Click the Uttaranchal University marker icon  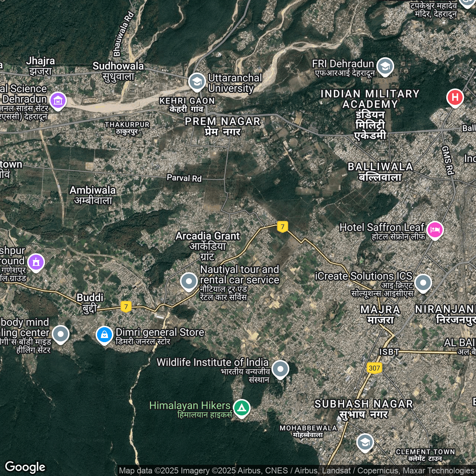197,81
